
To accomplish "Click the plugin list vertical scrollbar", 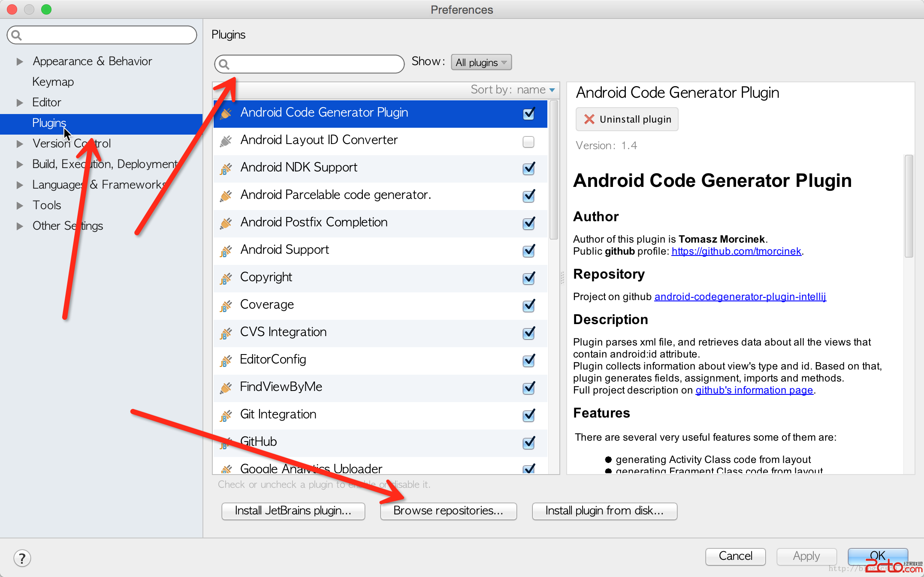I will [x=553, y=170].
